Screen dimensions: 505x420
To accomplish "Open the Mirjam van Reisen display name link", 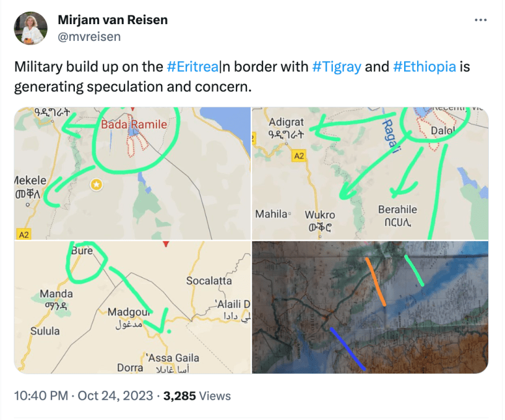I will [x=112, y=20].
